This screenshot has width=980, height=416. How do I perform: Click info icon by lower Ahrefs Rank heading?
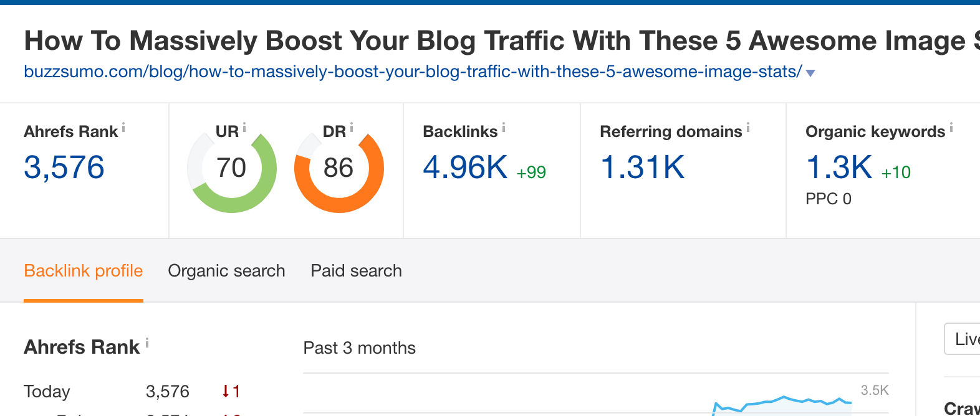pyautogui.click(x=147, y=343)
